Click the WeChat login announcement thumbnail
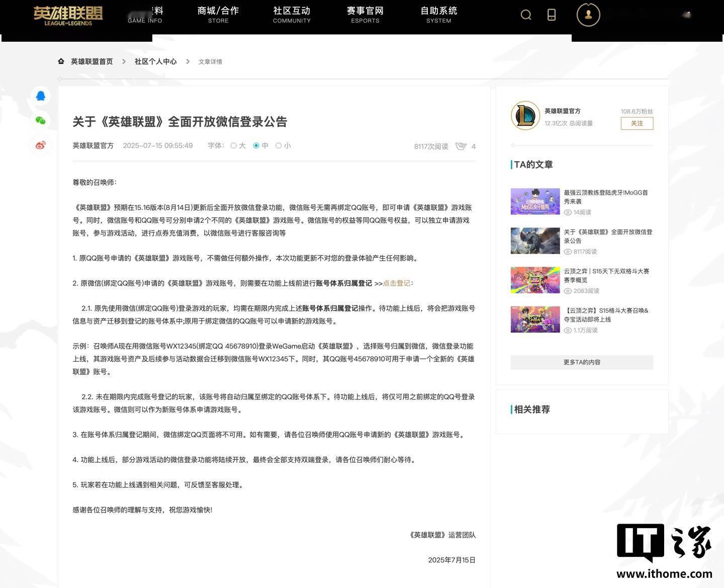724x588 pixels. (535, 241)
